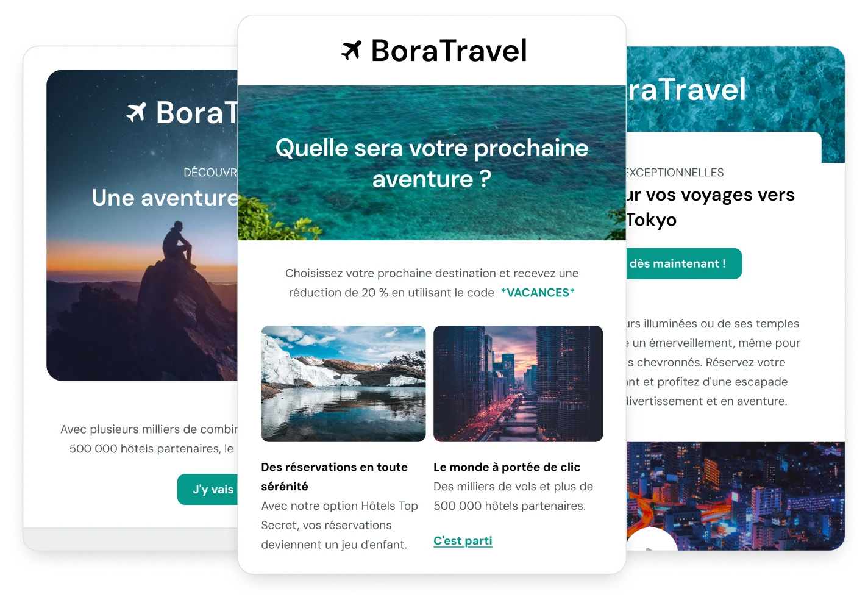Viewport: 868px width, 597px height.
Task: Click the "Le monde à portée de clic" heading
Action: (507, 467)
